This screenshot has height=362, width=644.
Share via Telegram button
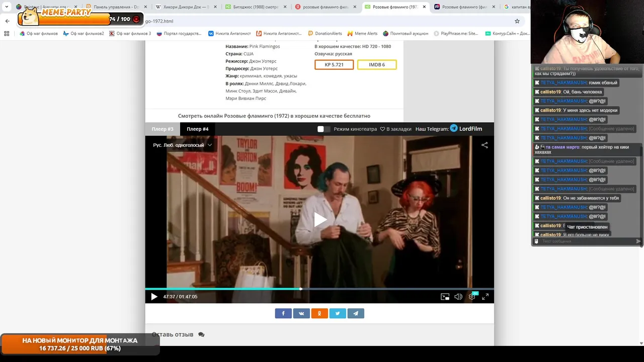pos(356,313)
